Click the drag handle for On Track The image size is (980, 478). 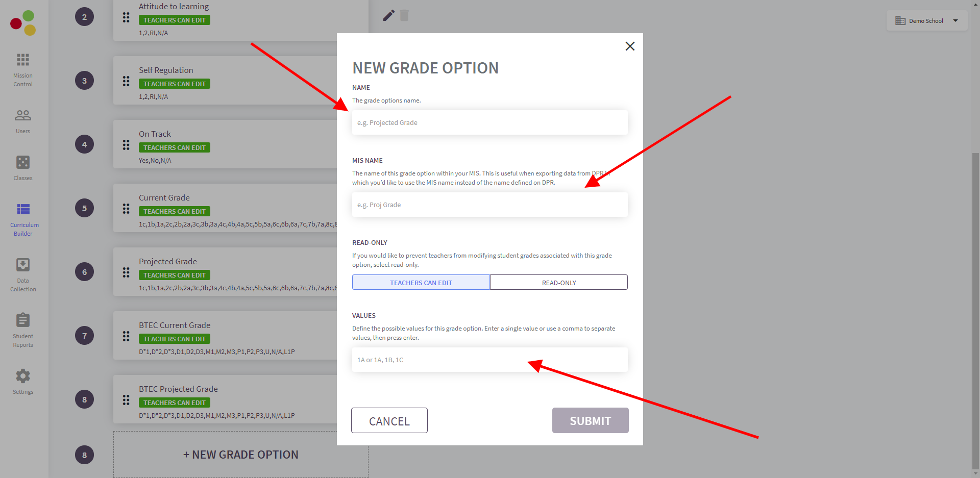(x=126, y=145)
